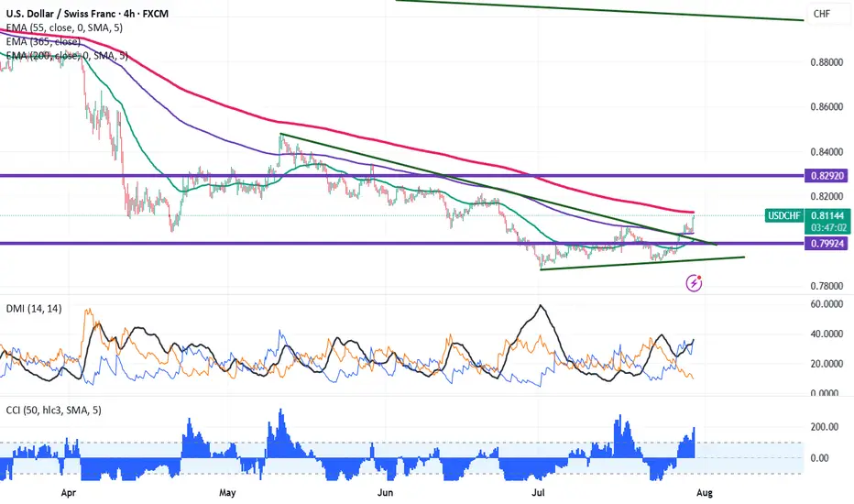
Task: Select the EMA (365, close) indicator legend
Action: coord(44,41)
